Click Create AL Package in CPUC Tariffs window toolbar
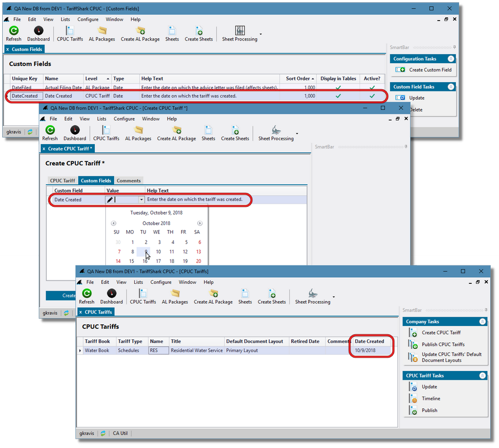 (213, 297)
